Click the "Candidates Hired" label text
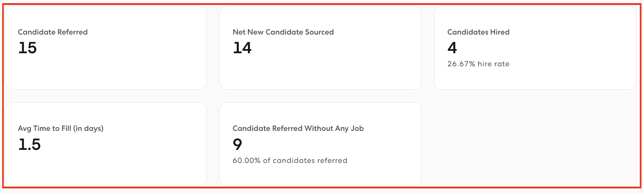Viewport: 644px width, 194px height. pyautogui.click(x=478, y=32)
